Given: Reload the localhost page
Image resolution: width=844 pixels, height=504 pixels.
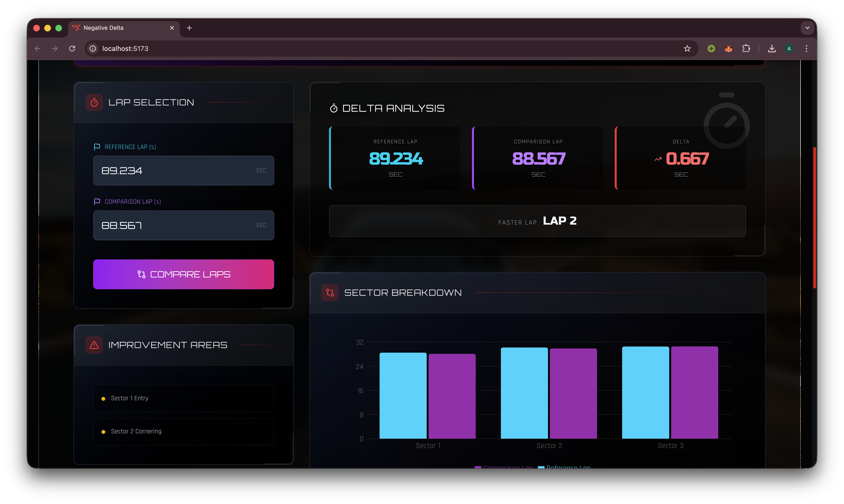Looking at the screenshot, I should click(x=72, y=49).
